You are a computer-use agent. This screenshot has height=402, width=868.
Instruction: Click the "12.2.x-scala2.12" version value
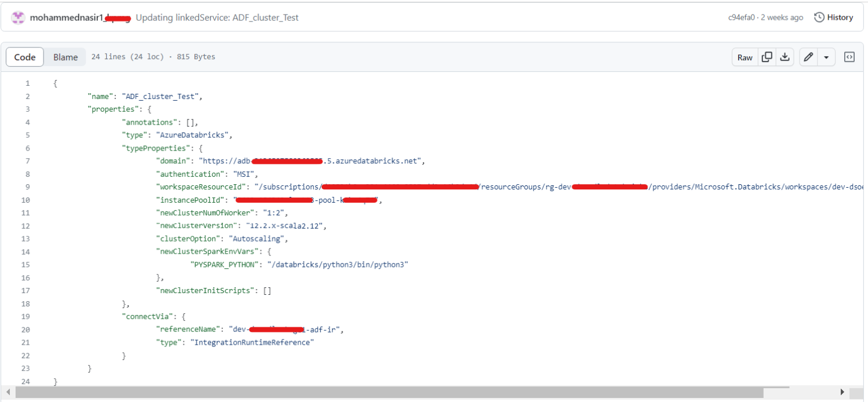(x=286, y=225)
